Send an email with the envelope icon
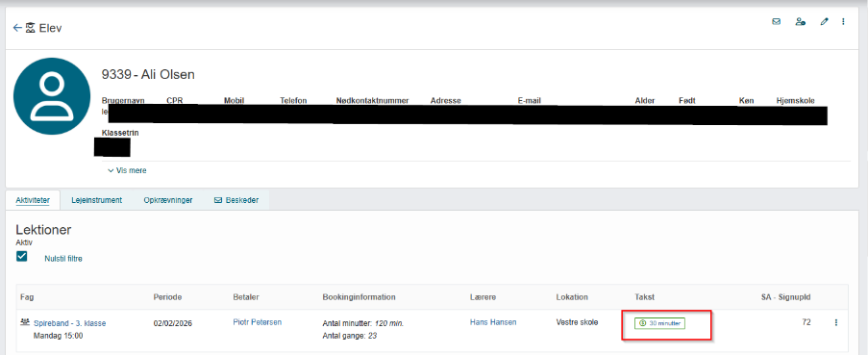Image resolution: width=868 pixels, height=355 pixels. [x=776, y=21]
